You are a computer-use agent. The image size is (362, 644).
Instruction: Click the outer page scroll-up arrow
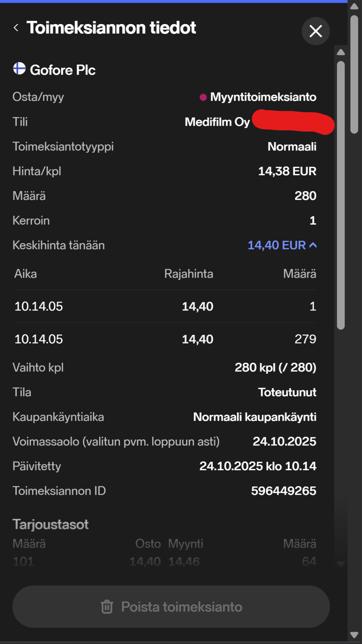pyautogui.click(x=354, y=6)
